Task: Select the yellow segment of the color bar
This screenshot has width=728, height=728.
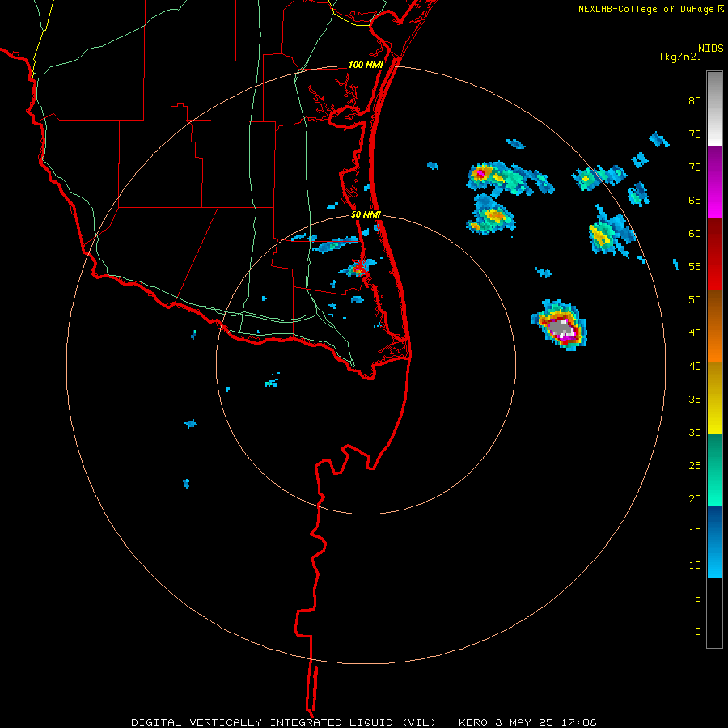Action: 714,398
